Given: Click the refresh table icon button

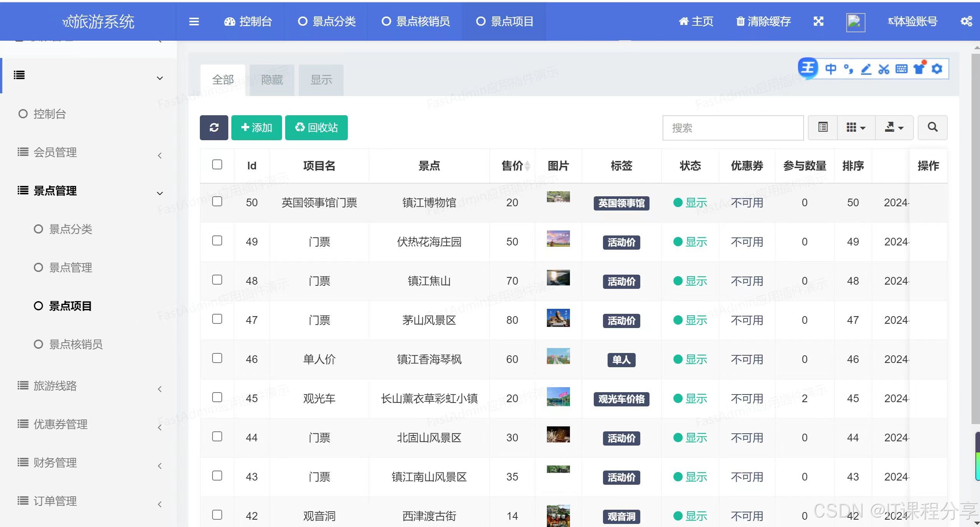Looking at the screenshot, I should [214, 128].
